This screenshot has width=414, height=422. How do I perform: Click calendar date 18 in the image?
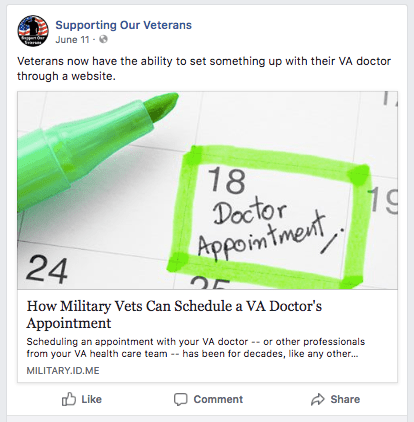(227, 180)
